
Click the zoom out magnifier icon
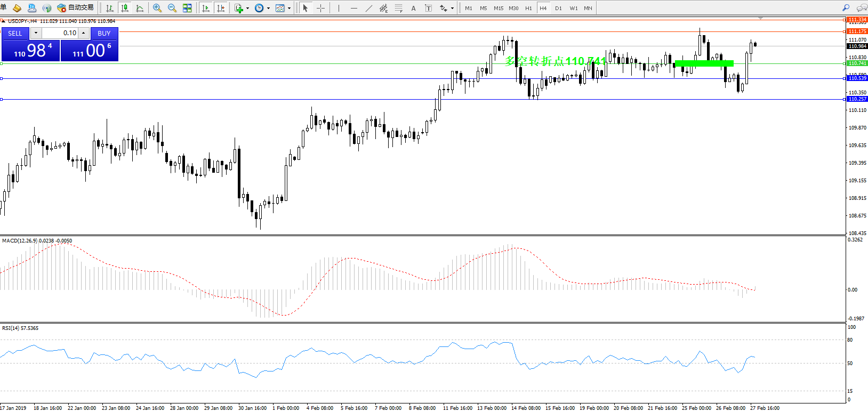coord(172,8)
